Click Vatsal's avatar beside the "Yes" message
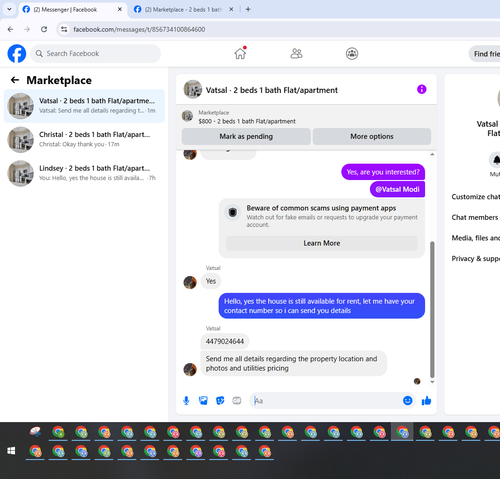The height and width of the screenshot is (479, 500). click(190, 282)
